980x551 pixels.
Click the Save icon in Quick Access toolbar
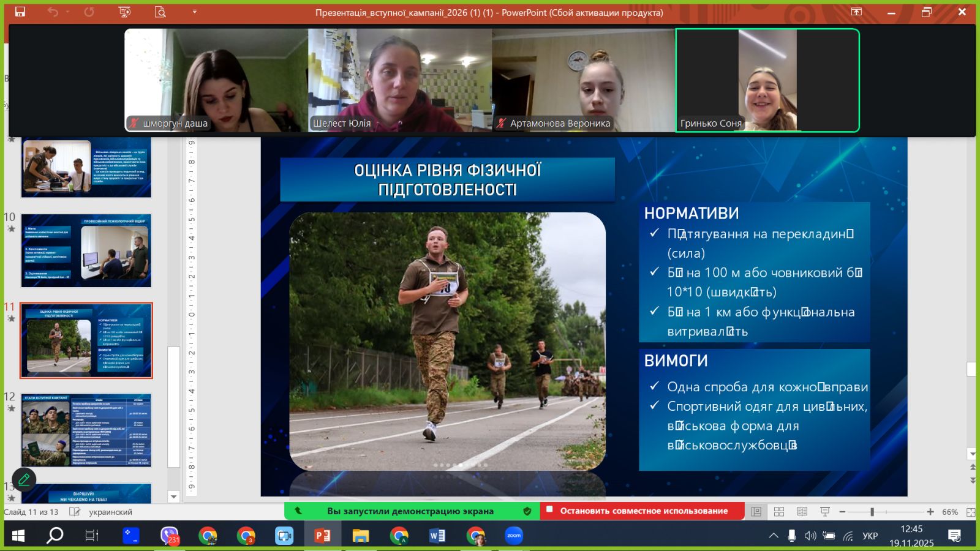20,12
